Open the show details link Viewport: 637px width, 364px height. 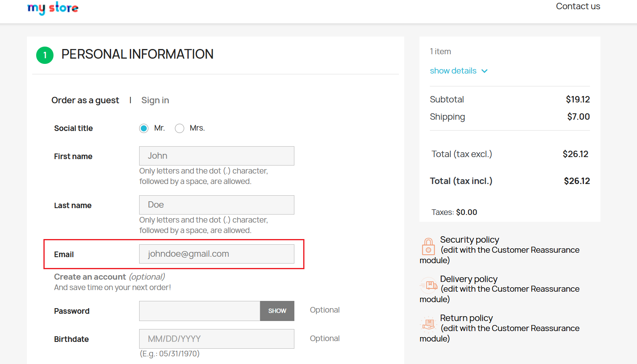point(453,71)
